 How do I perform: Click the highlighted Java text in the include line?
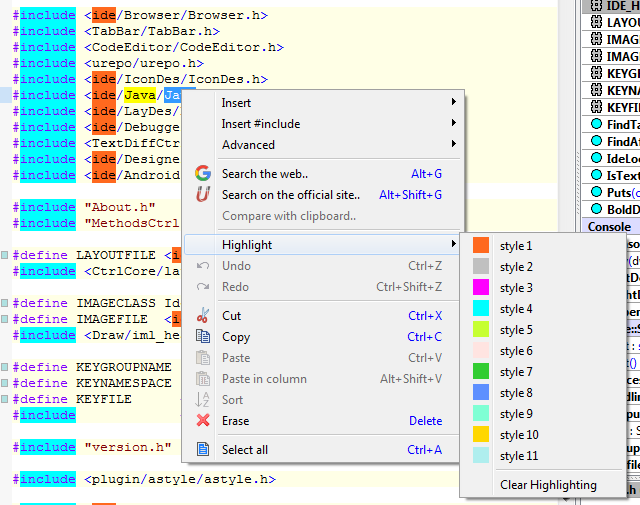pyautogui.click(x=139, y=95)
